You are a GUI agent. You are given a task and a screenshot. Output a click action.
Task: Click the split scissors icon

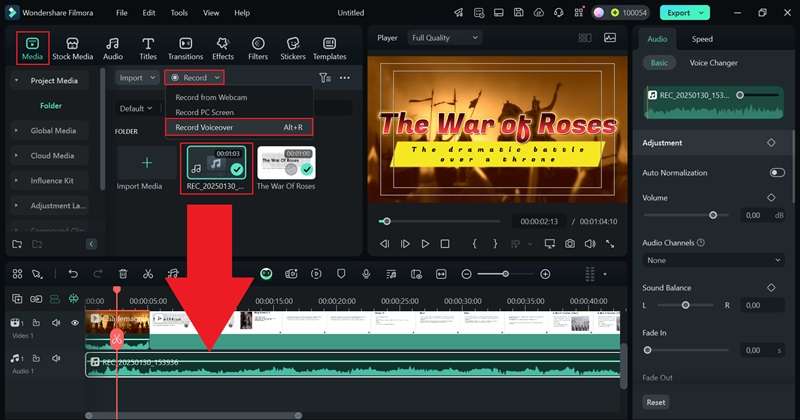point(148,274)
